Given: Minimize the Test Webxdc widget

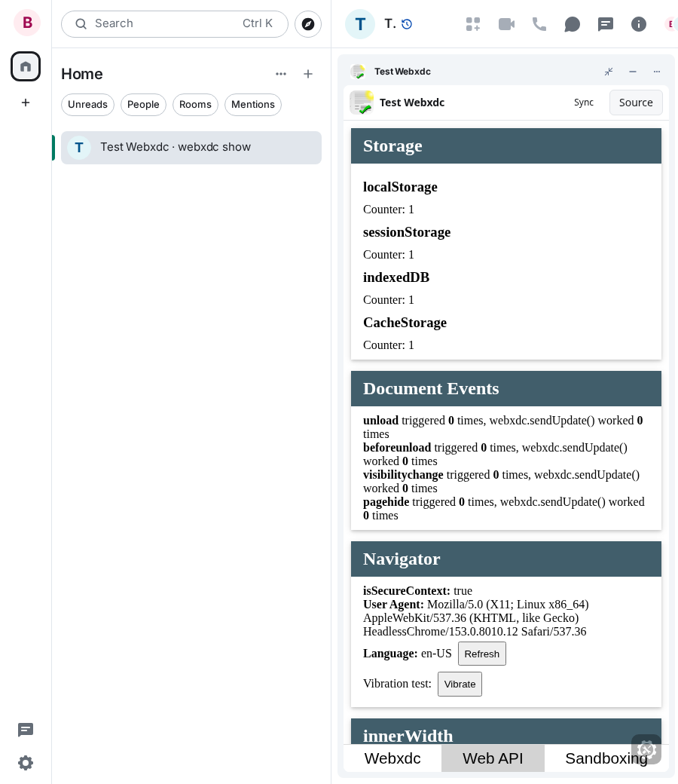Looking at the screenshot, I should 633,72.
